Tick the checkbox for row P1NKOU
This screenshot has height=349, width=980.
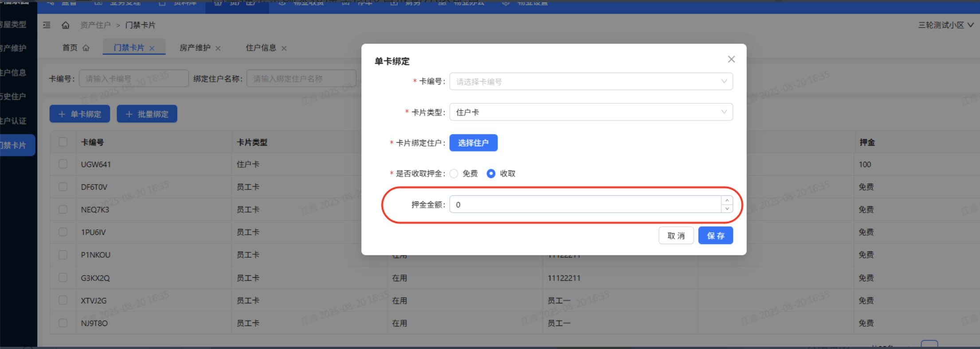click(x=63, y=255)
